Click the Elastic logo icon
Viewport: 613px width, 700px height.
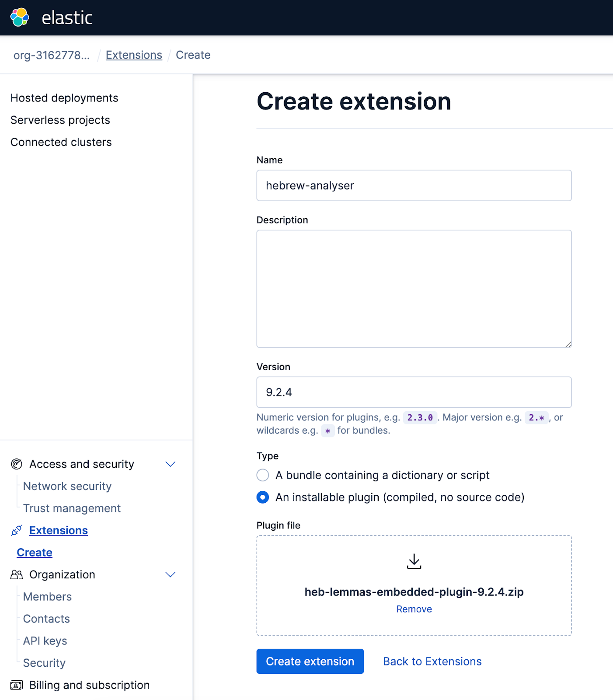[20, 17]
